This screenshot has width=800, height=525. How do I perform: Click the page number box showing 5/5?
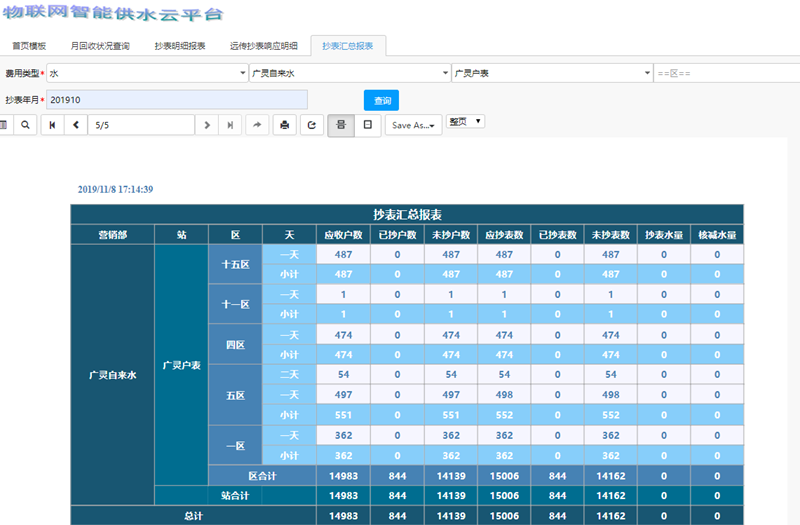pos(141,125)
